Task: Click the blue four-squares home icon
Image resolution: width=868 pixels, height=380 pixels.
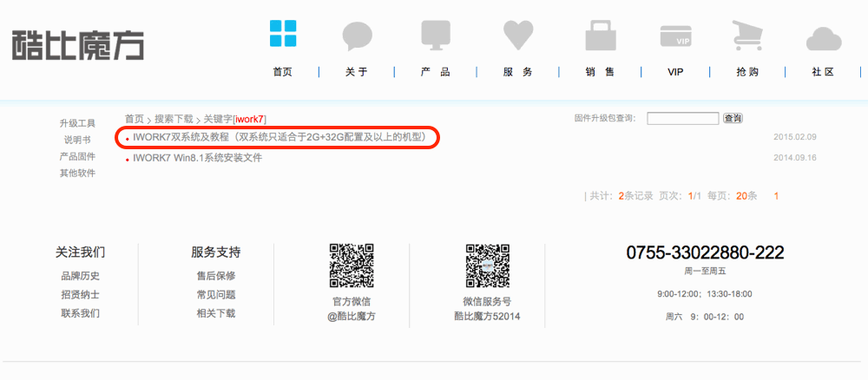Action: [283, 35]
